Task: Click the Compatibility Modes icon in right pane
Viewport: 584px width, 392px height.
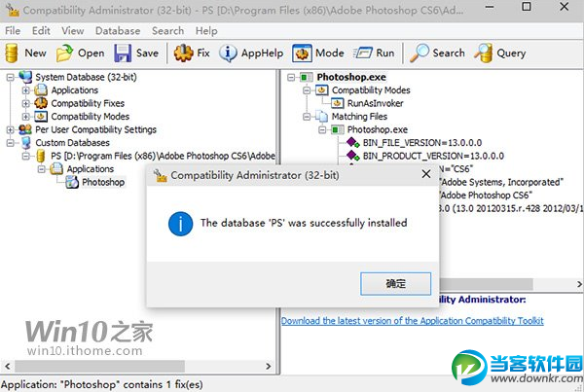Action: 322,90
